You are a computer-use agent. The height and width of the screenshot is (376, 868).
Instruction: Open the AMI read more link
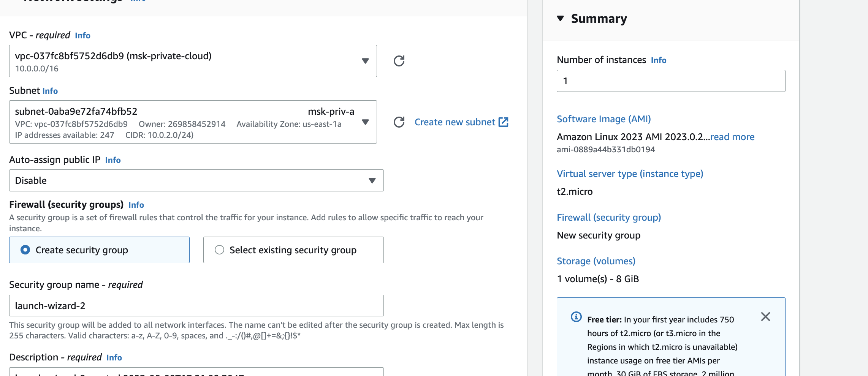[732, 137]
